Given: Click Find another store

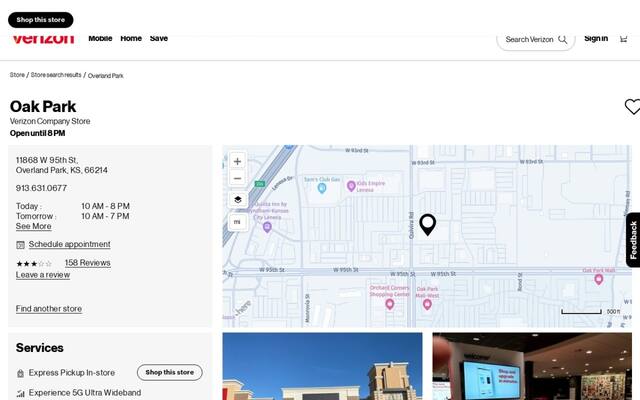Looking at the screenshot, I should pyautogui.click(x=49, y=309).
